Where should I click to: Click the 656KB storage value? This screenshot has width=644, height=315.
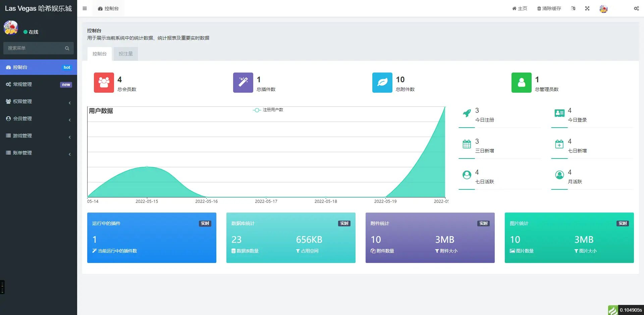pyautogui.click(x=309, y=239)
